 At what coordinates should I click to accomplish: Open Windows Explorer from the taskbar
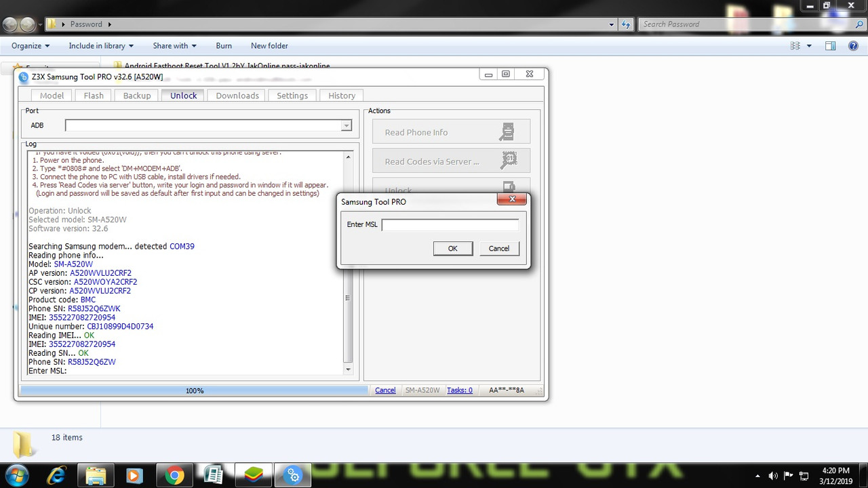[96, 476]
